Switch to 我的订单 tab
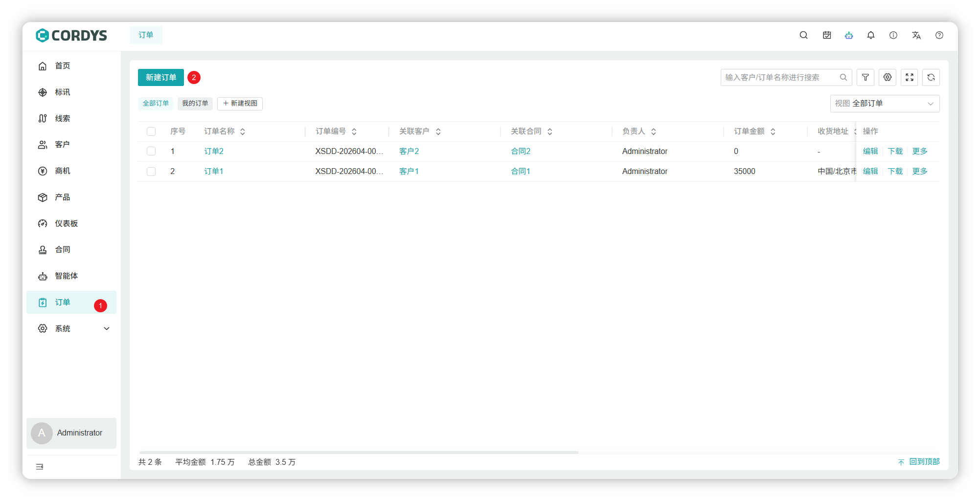This screenshot has width=980, height=501. pos(195,104)
